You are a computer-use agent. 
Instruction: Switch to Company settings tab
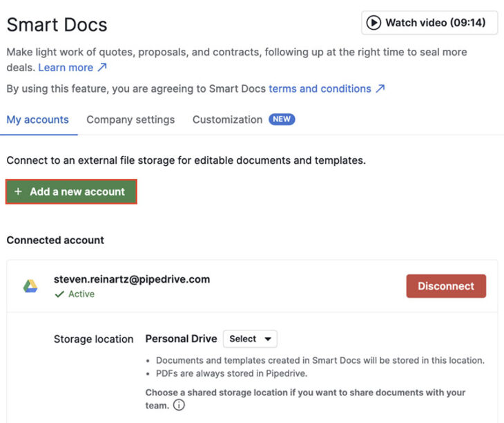[x=130, y=120]
